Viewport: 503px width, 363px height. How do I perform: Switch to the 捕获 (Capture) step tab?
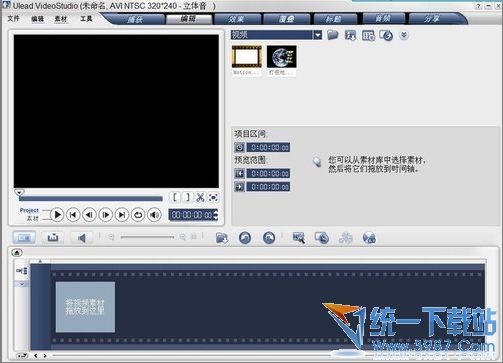coord(136,19)
